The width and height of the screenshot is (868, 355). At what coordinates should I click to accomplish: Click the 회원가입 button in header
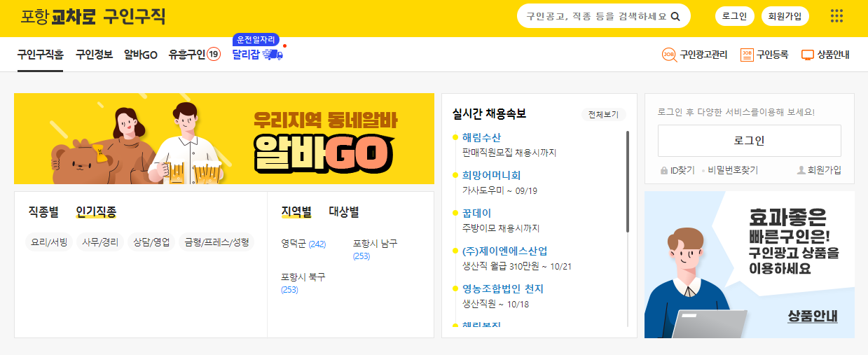tap(785, 16)
